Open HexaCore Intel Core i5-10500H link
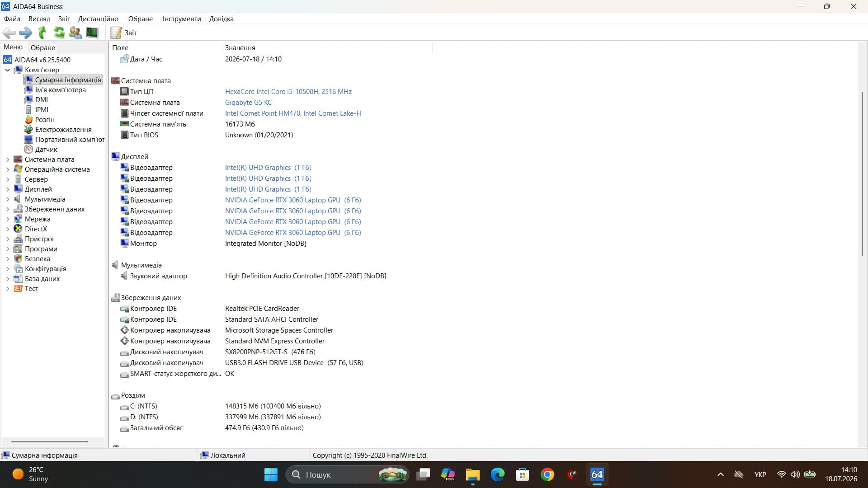 click(x=288, y=91)
